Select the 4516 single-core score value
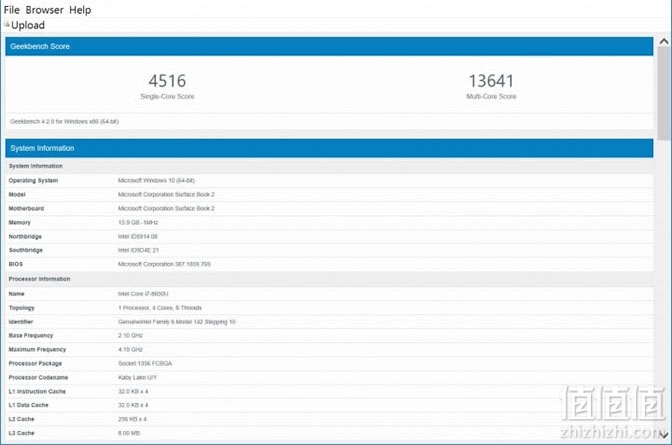 167,81
